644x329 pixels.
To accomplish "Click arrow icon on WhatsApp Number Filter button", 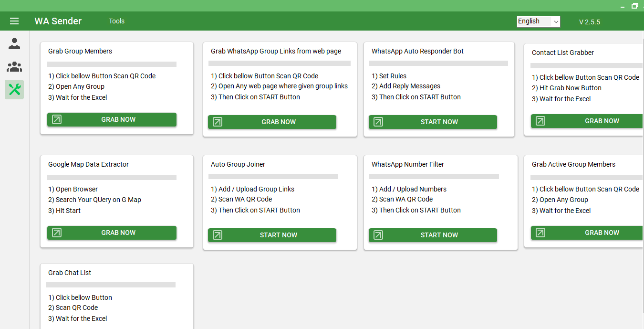I will [x=378, y=235].
